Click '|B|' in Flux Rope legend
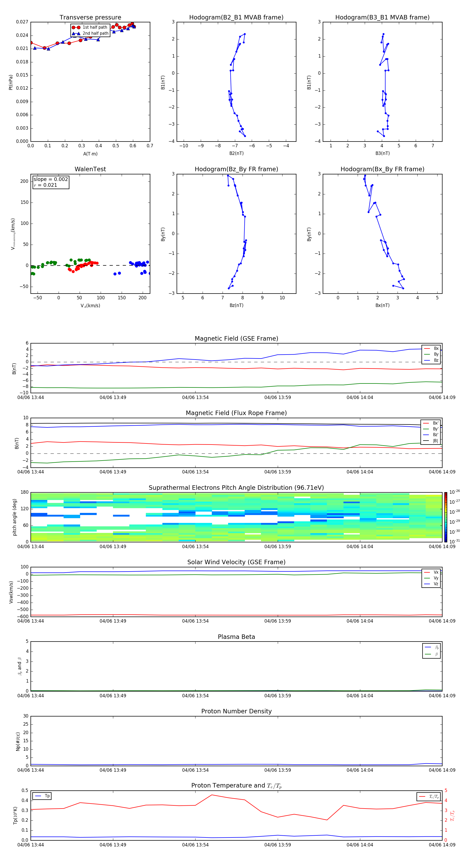 pyautogui.click(x=436, y=441)
